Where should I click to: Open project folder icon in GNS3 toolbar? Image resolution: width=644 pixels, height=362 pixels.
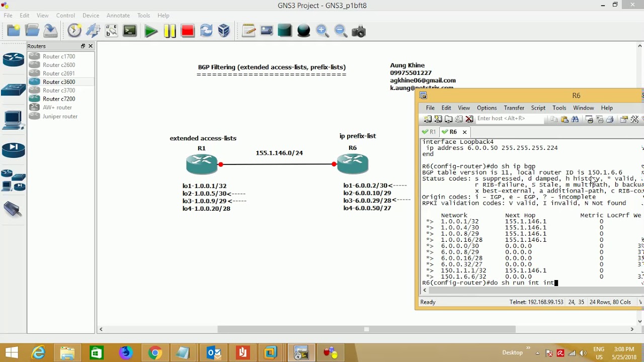32,31
